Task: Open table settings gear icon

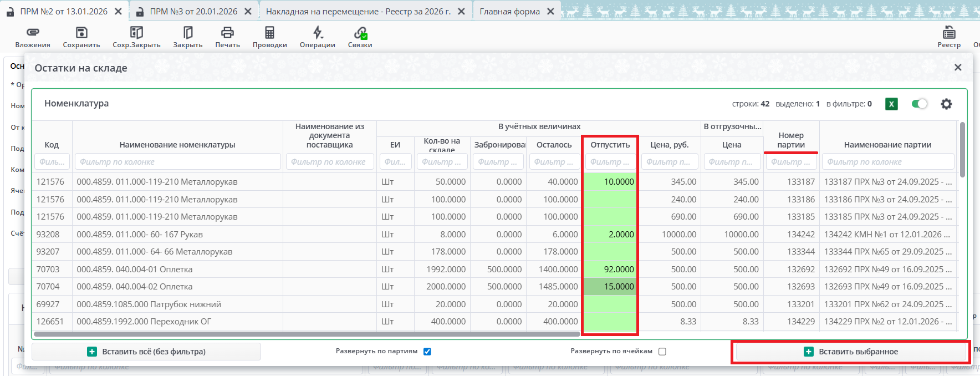Action: 946,104
